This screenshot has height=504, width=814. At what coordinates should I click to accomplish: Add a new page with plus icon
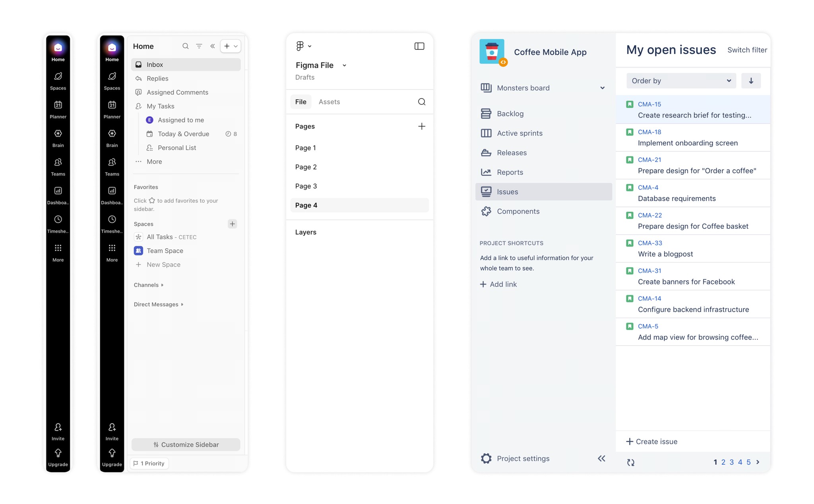point(422,126)
